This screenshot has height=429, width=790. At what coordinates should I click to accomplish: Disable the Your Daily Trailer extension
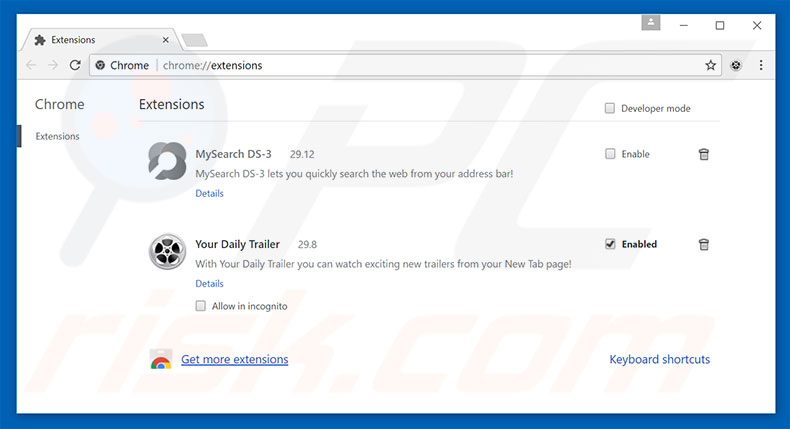(610, 244)
